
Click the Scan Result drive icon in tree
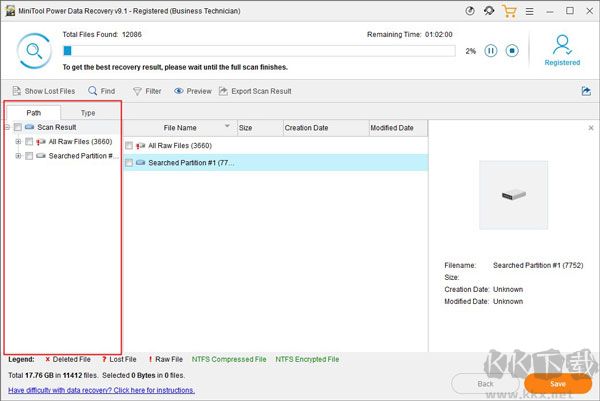click(29, 127)
